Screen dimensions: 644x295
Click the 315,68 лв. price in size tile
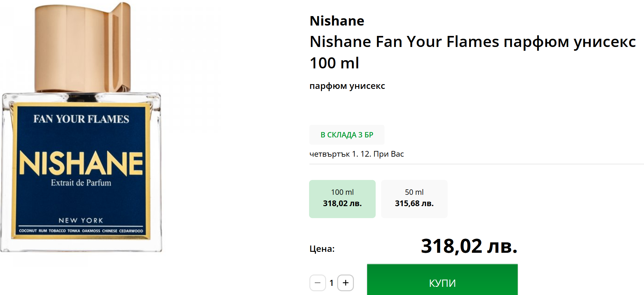414,204
